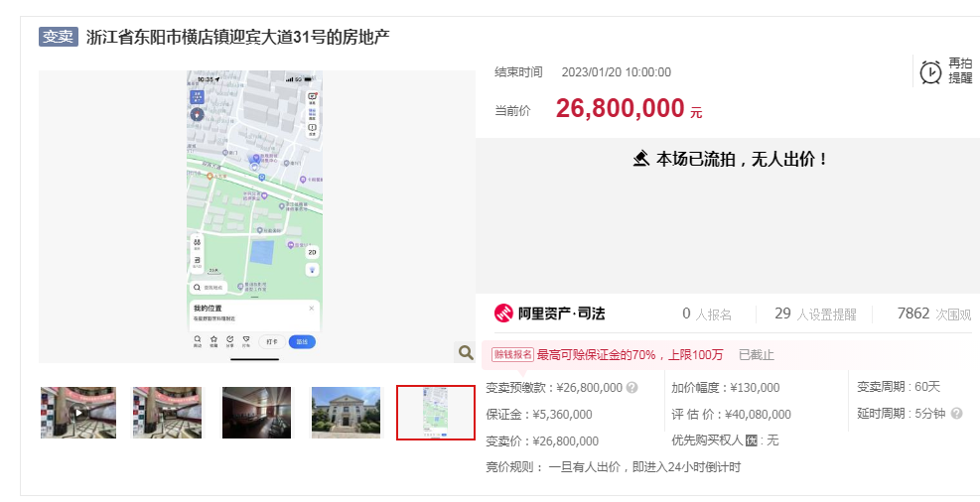Select the map screenshot thumbnail

[435, 413]
